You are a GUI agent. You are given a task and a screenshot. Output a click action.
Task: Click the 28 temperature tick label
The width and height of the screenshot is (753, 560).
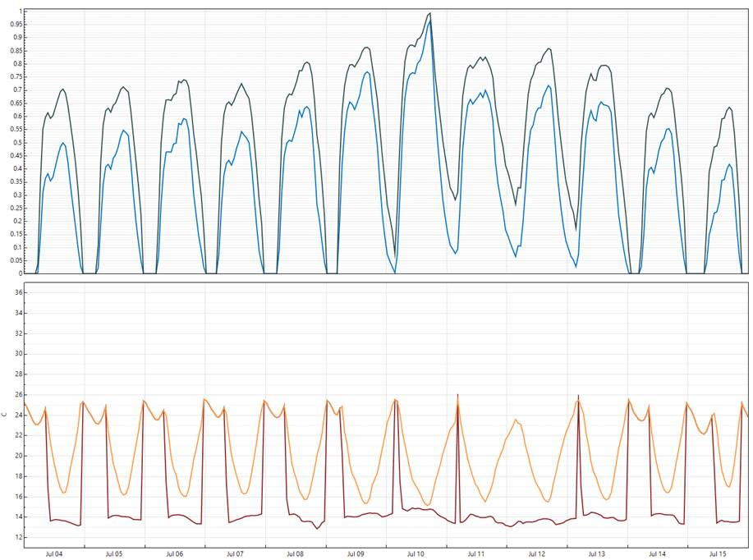19,374
